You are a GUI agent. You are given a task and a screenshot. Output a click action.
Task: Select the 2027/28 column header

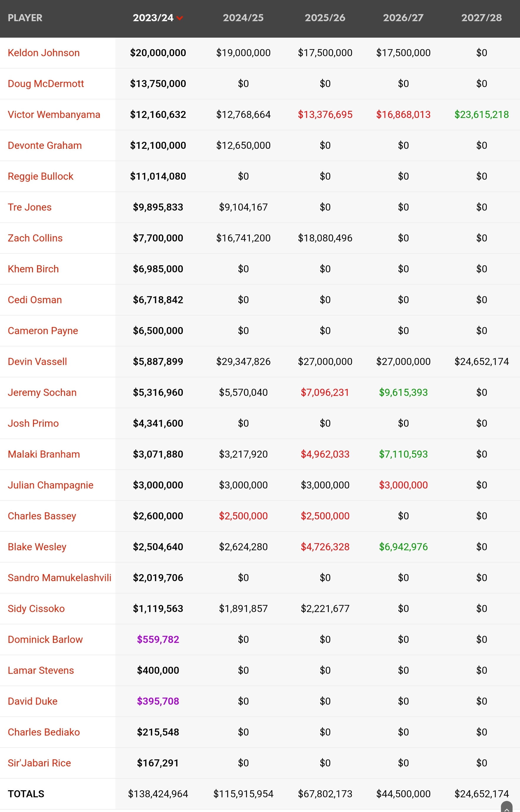point(481,18)
